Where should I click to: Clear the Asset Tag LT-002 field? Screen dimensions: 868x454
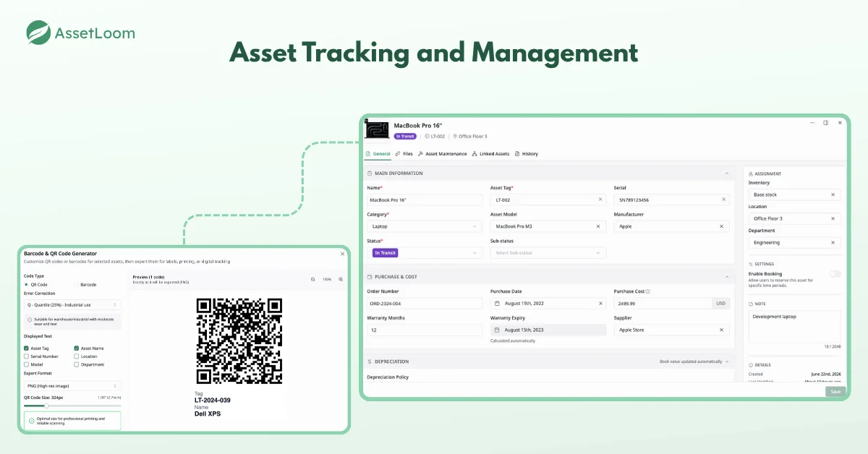point(600,200)
